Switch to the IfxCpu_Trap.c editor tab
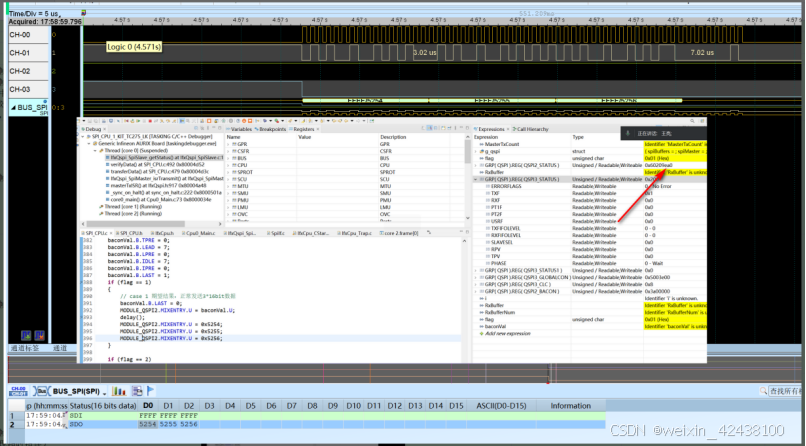Image resolution: width=806 pixels, height=446 pixels. click(x=357, y=233)
